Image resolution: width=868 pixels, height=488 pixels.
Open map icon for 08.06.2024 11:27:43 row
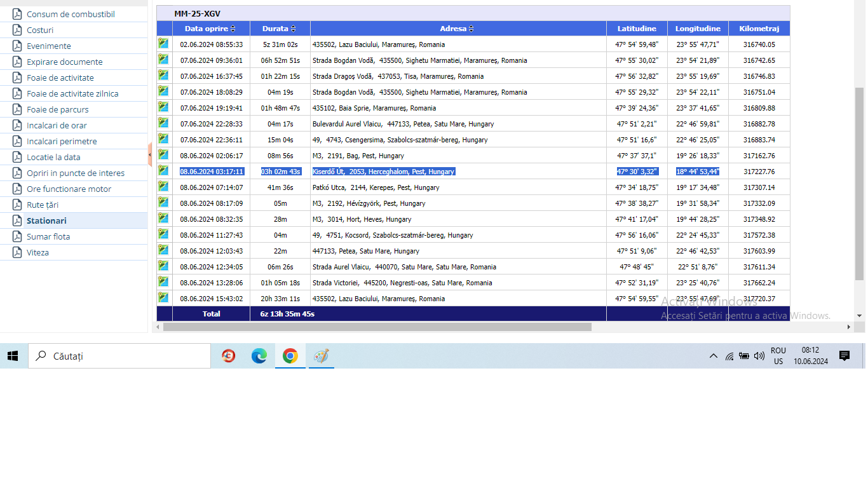(164, 234)
